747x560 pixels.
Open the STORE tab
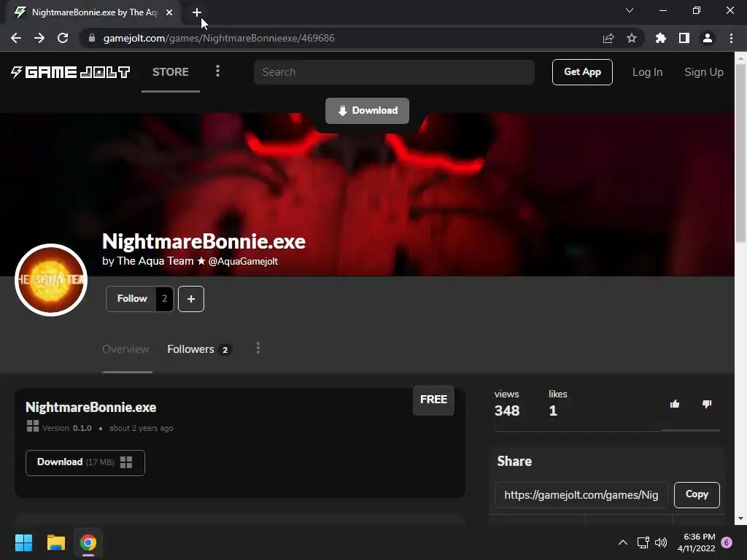tap(171, 72)
